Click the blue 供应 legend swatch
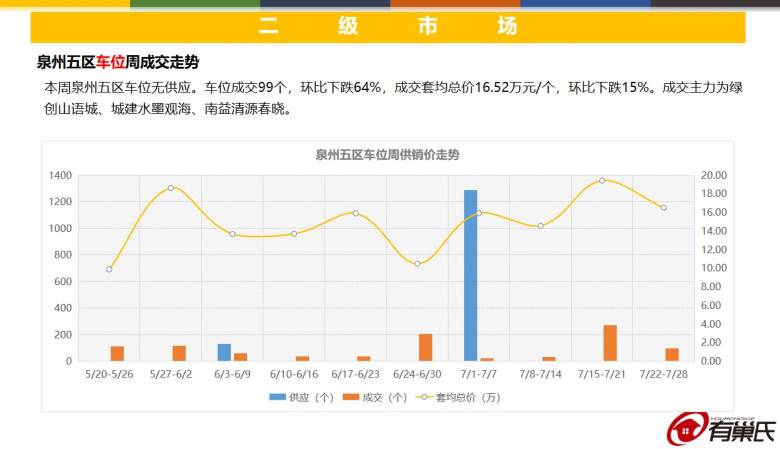This screenshot has width=780, height=449. click(278, 397)
